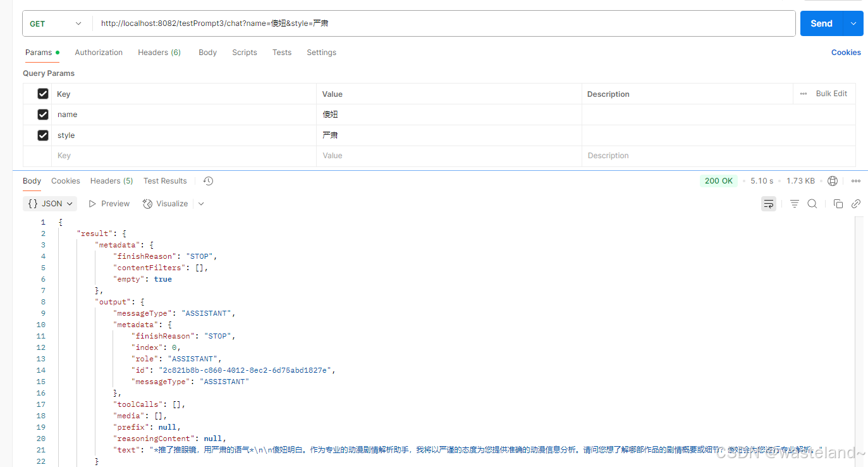The width and height of the screenshot is (868, 467).
Task: Click the empty Value input cell
Action: tap(449, 156)
